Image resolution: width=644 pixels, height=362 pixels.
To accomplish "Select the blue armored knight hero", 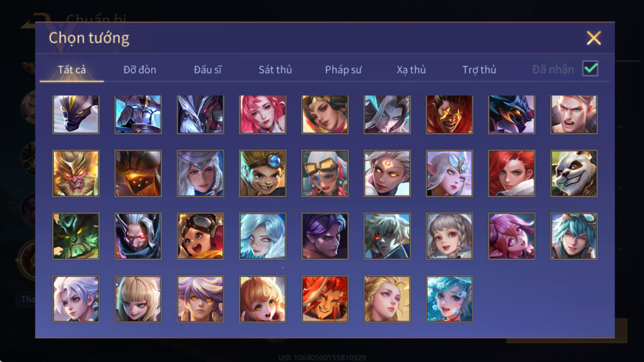I will click(x=138, y=114).
